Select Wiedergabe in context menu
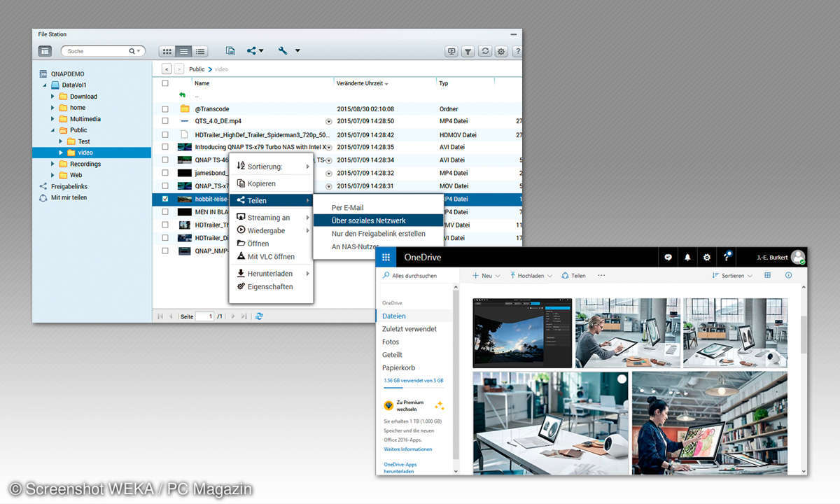 pyautogui.click(x=271, y=230)
